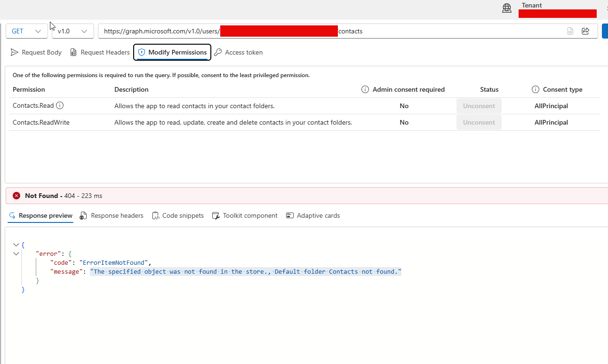Click the document icon in the URL bar

click(570, 31)
